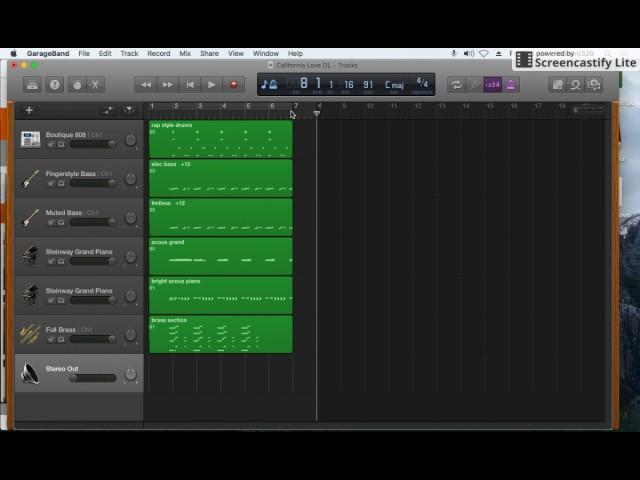Solo the Full Brass track

(61, 340)
